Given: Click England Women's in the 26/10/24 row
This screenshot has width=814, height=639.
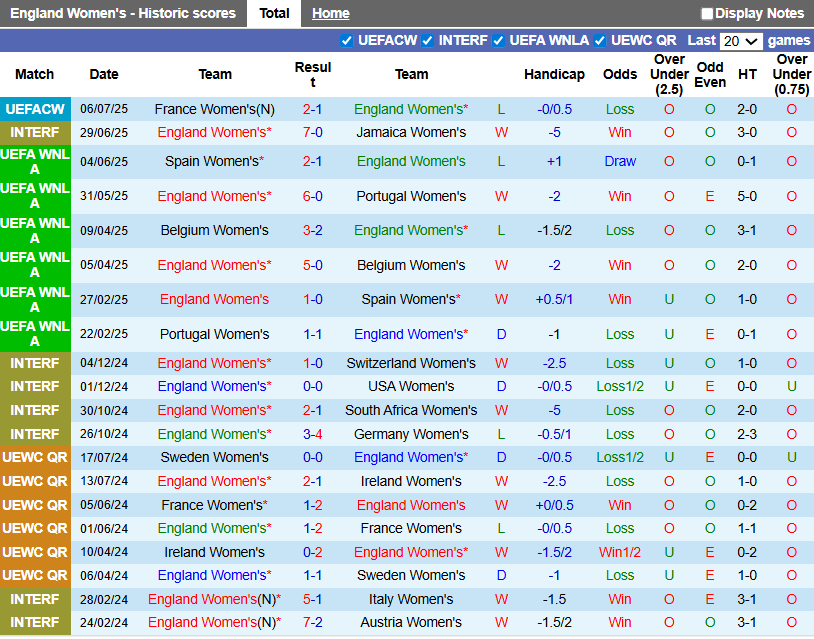Looking at the screenshot, I should coord(214,434).
